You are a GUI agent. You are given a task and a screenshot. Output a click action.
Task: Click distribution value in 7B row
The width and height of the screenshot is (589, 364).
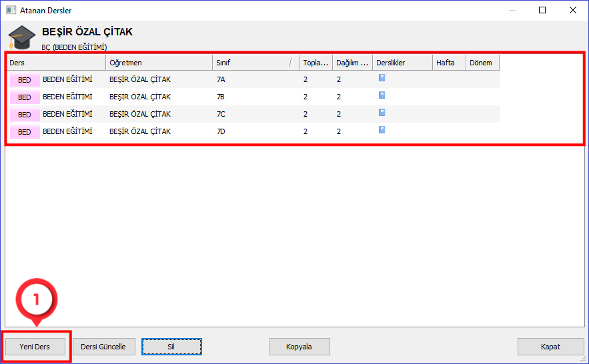coord(339,97)
